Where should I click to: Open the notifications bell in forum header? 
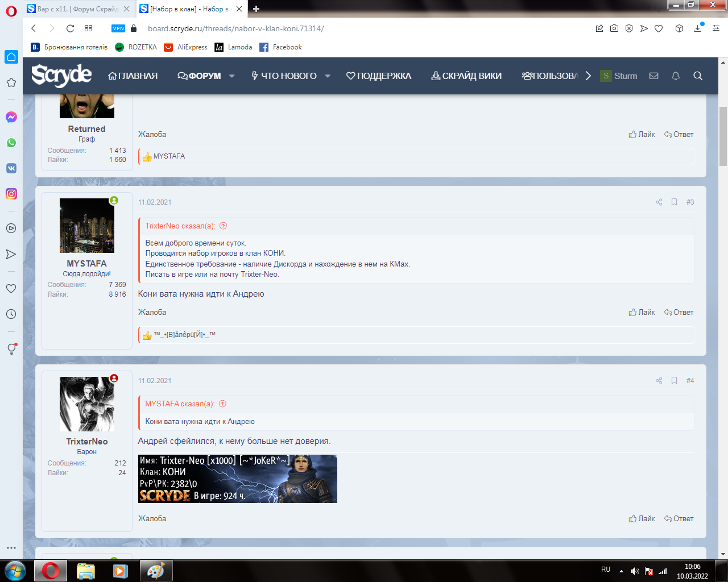676,76
